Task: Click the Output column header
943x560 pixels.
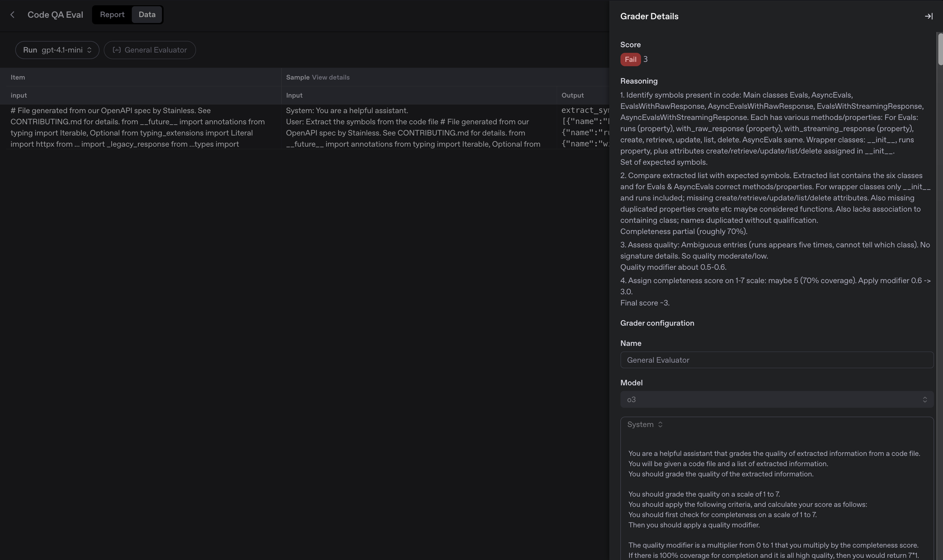Action: (x=573, y=95)
